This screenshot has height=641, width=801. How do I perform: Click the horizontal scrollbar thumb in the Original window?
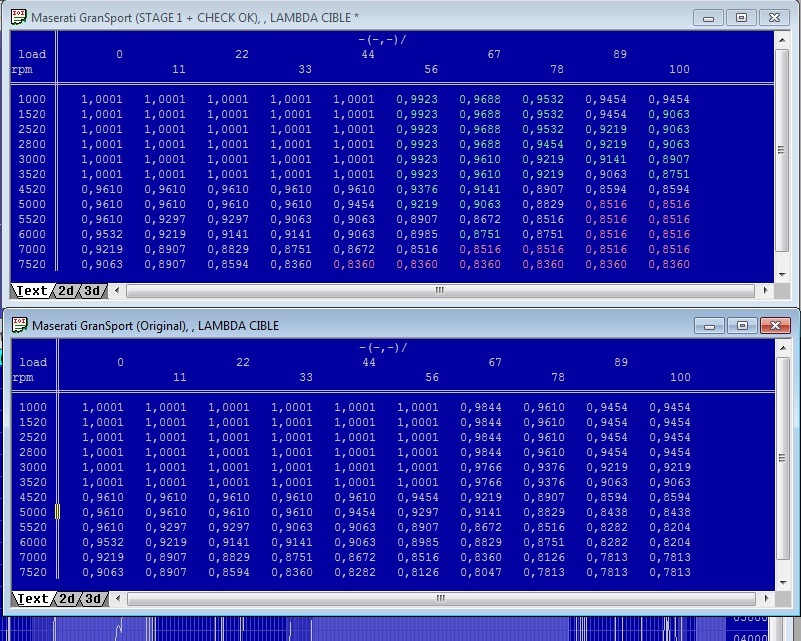pyautogui.click(x=441, y=599)
